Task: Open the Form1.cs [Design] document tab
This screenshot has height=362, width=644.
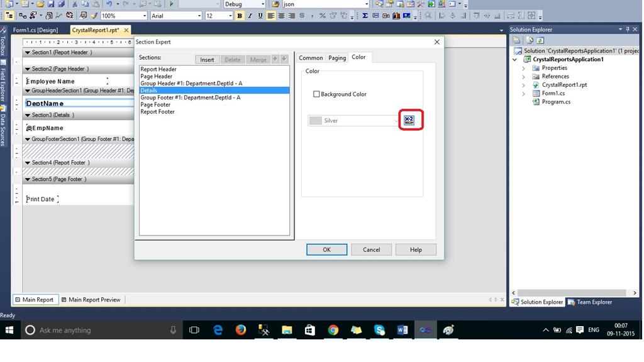Action: click(35, 30)
